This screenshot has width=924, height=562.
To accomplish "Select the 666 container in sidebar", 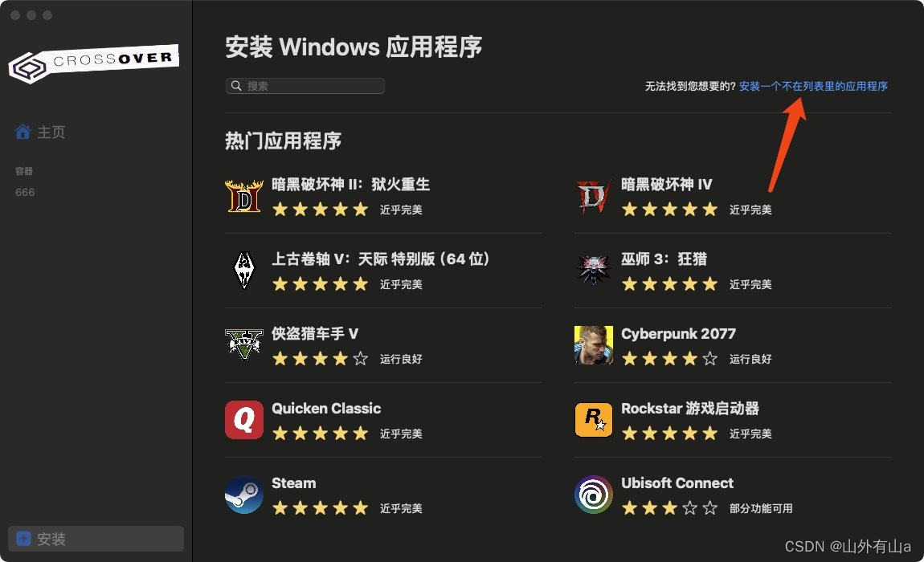I will point(25,192).
